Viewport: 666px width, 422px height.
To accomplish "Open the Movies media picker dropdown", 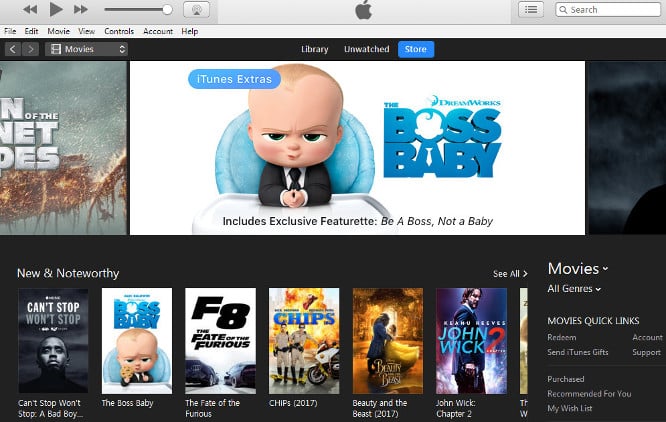I will point(87,49).
